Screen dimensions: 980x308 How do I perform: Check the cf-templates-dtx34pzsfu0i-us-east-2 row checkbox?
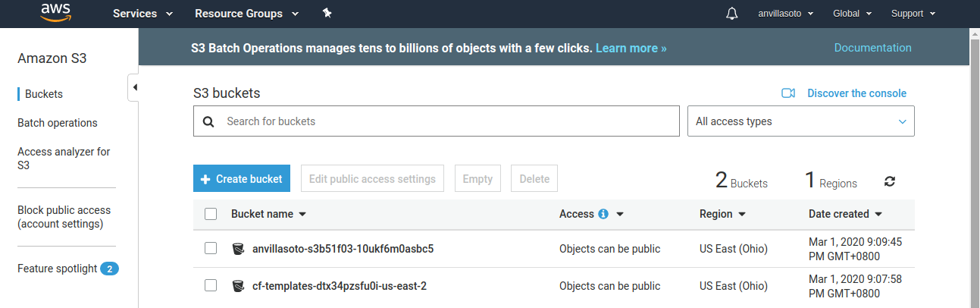point(211,285)
